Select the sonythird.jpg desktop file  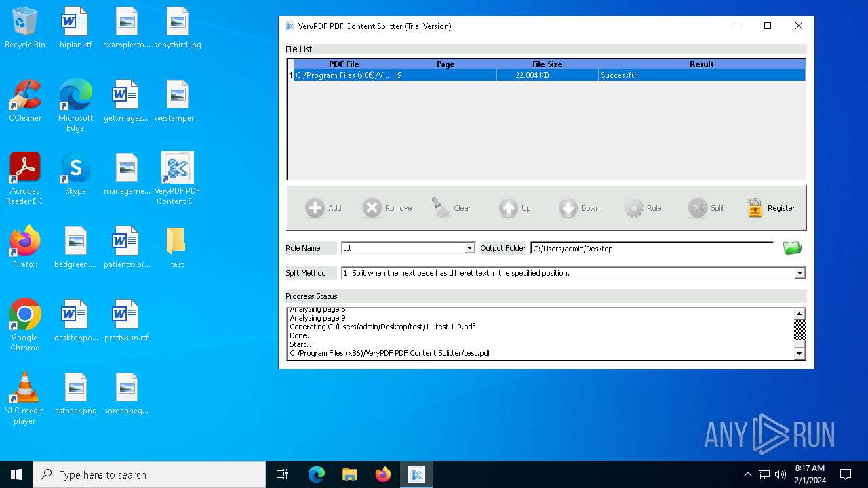coord(177,28)
